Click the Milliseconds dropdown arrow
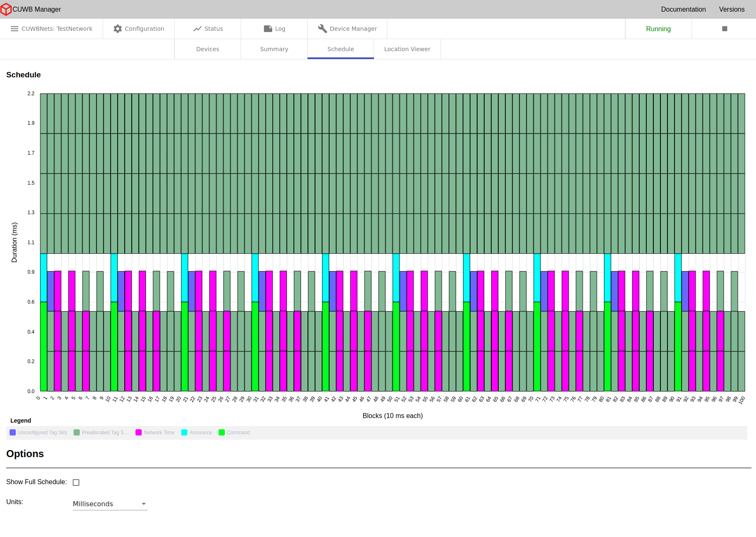Screen dimensions: 756x537 144,504
